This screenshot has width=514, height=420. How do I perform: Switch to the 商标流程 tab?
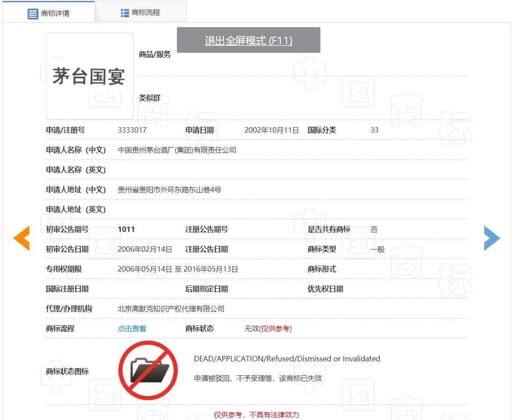click(140, 12)
